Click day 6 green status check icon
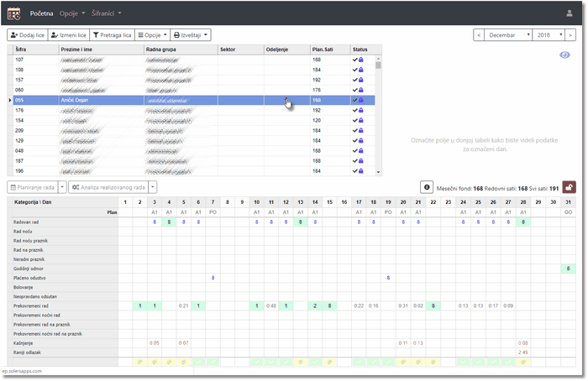The width and height of the screenshot is (588, 381). [x=198, y=362]
